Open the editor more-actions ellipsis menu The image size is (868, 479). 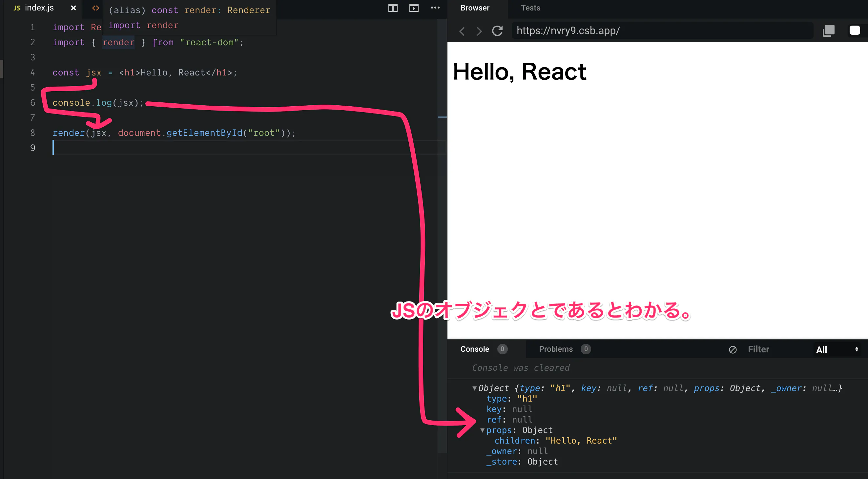coord(435,8)
